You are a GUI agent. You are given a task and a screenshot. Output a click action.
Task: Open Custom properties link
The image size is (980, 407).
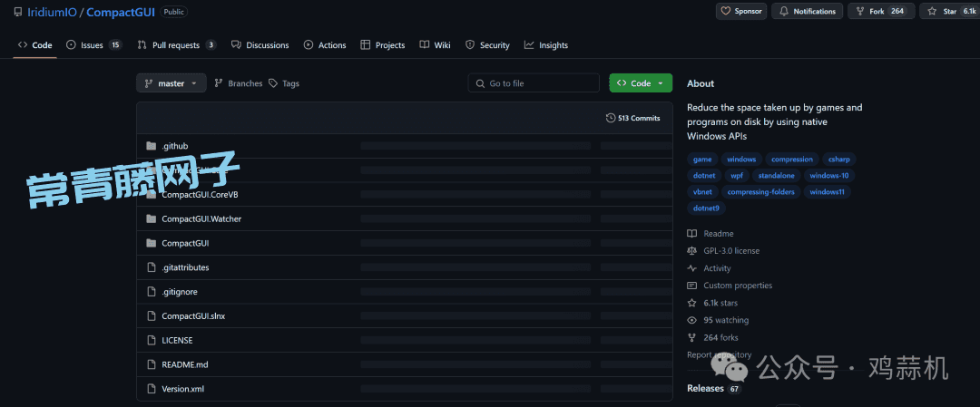[x=730, y=286]
